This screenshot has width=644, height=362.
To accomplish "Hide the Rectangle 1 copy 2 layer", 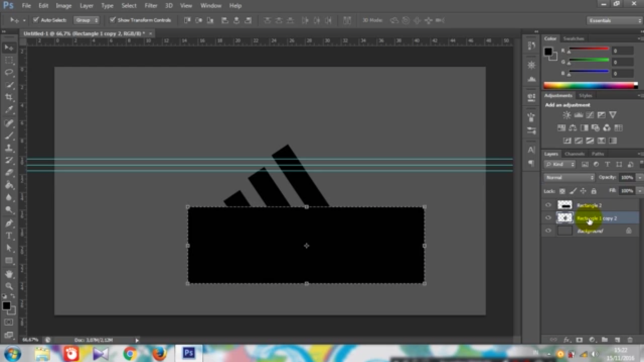I will (548, 218).
